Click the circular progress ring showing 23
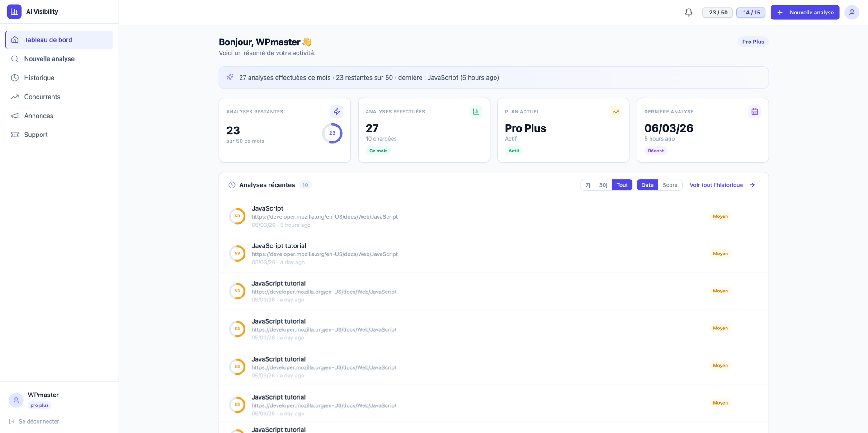This screenshot has width=868, height=433. [332, 133]
